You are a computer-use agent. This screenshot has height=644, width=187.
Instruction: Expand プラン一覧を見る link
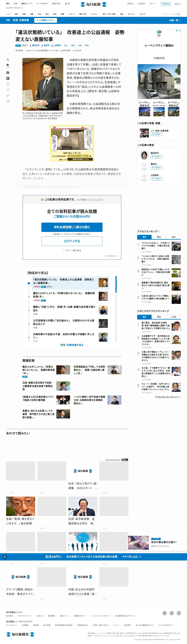(x=72, y=250)
